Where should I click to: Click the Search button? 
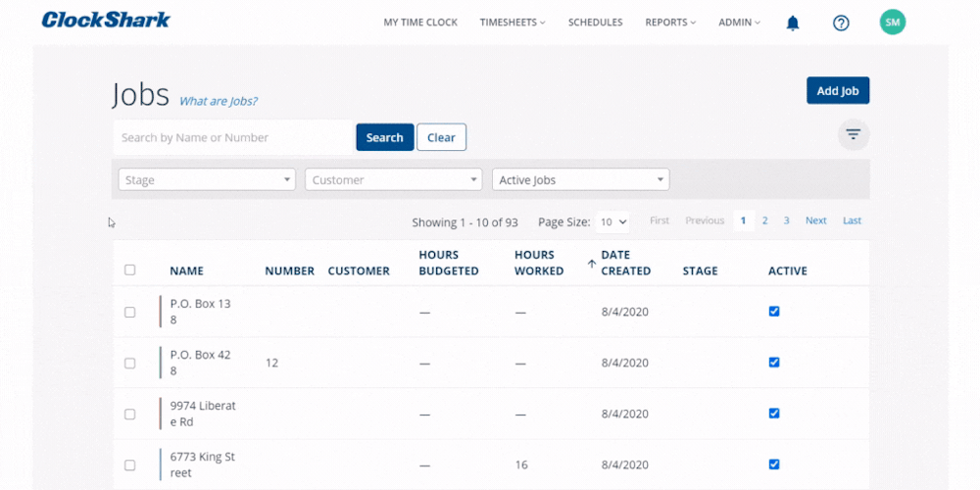click(385, 137)
